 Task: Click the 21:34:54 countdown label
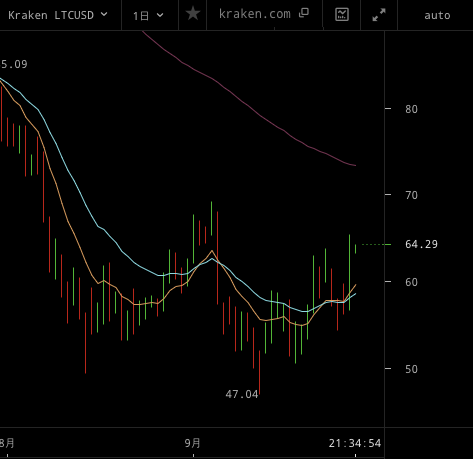pos(355,443)
